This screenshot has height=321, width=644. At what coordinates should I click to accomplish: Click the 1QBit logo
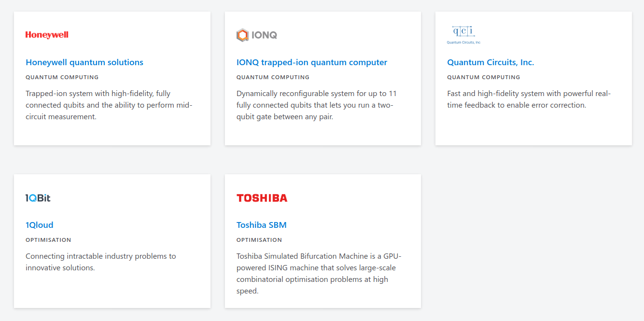click(38, 198)
